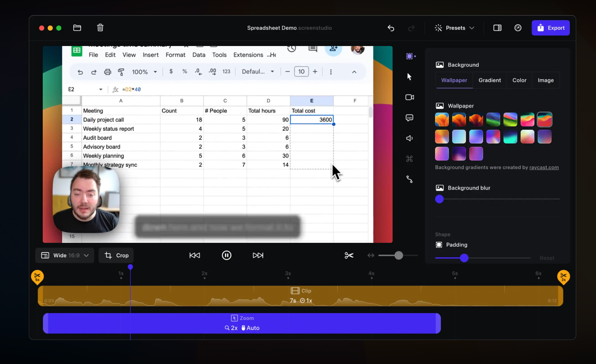Screen dimensions: 596x364
Task: Open the raycast.com link
Action: click(544, 167)
